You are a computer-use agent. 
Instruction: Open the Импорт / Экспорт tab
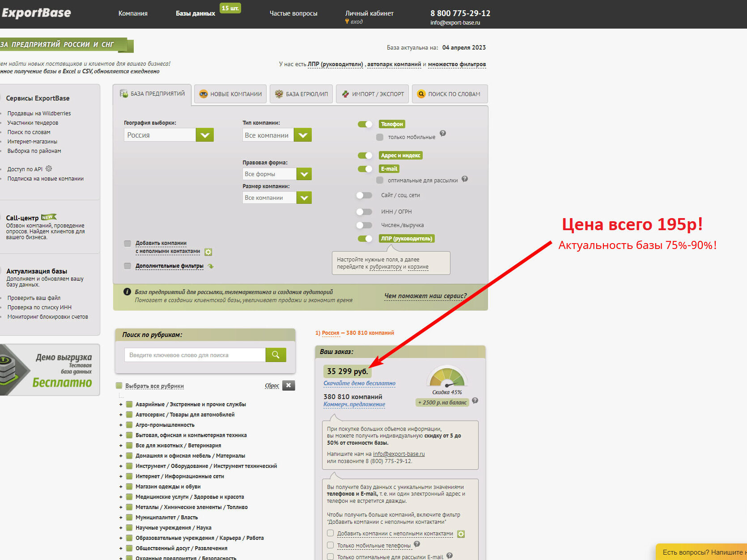pyautogui.click(x=373, y=94)
